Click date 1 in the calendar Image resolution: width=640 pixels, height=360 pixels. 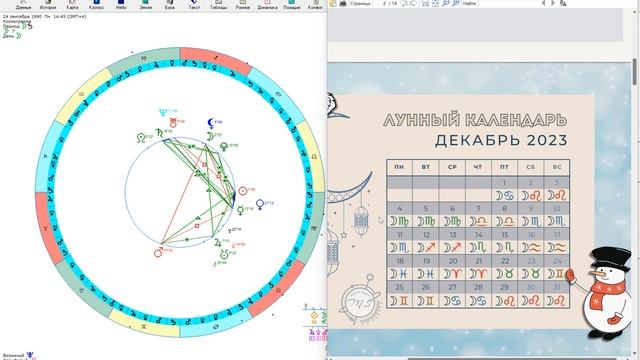coord(504,183)
